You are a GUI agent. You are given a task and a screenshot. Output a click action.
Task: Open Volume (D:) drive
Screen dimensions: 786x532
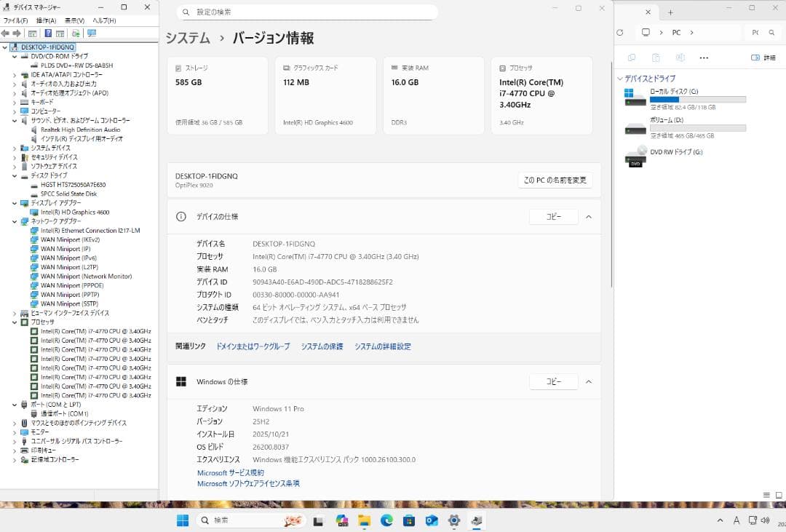pos(686,127)
